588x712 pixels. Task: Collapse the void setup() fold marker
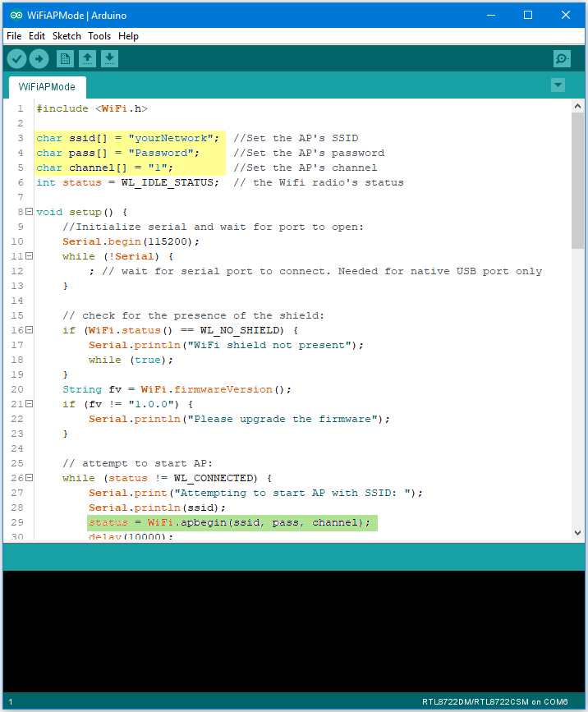click(29, 212)
